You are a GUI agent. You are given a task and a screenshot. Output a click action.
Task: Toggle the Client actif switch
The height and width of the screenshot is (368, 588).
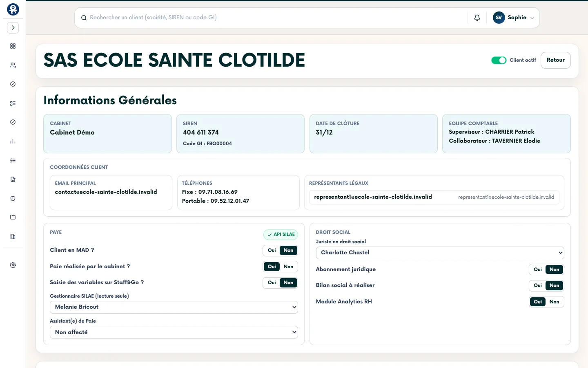(x=499, y=60)
